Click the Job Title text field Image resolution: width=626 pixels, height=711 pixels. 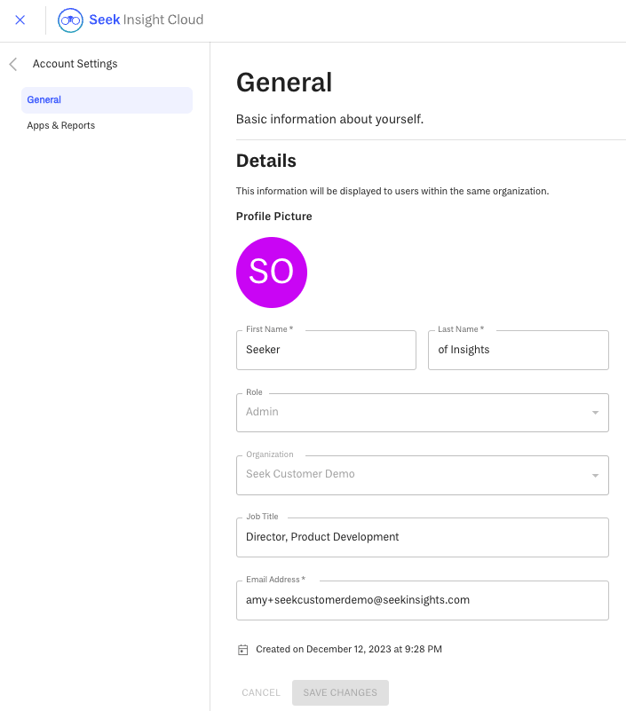pyautogui.click(x=422, y=537)
